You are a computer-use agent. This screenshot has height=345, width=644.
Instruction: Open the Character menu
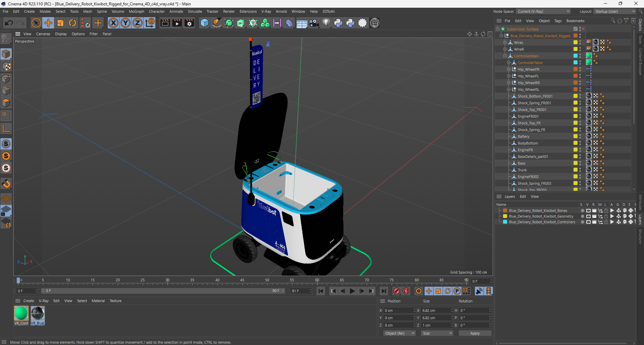coord(157,11)
